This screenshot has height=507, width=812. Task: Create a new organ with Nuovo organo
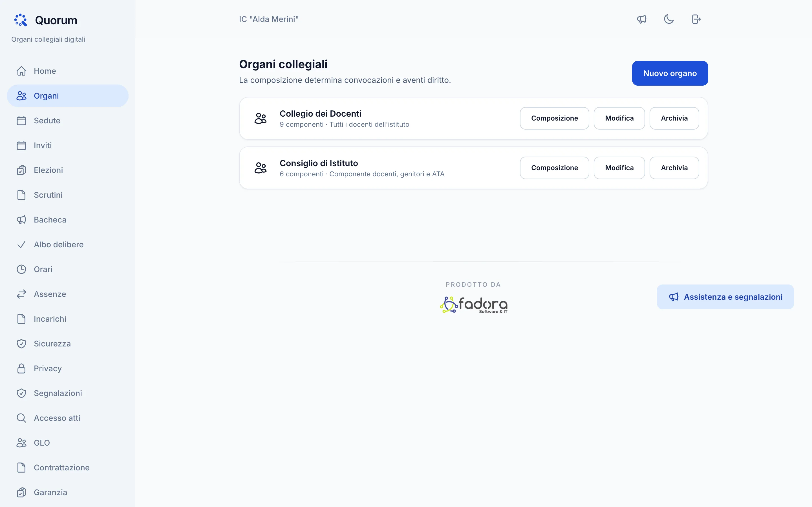point(670,73)
